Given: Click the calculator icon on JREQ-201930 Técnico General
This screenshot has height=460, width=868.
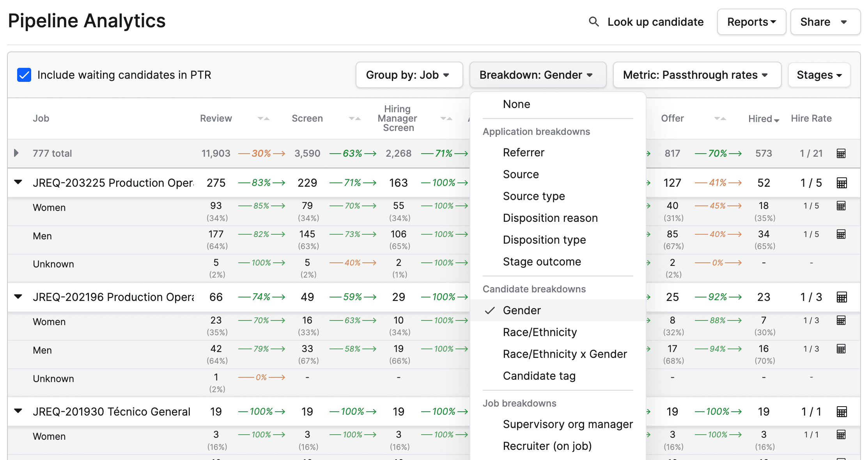Looking at the screenshot, I should (x=842, y=411).
